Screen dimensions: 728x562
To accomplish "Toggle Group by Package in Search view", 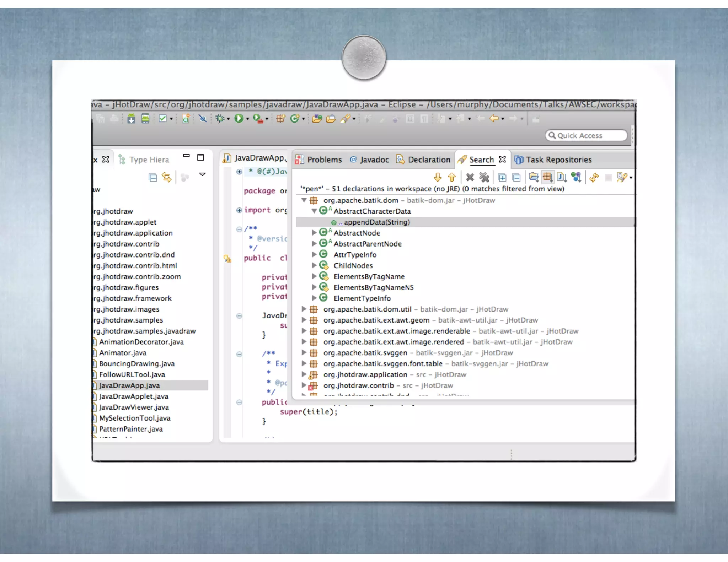I will (547, 177).
